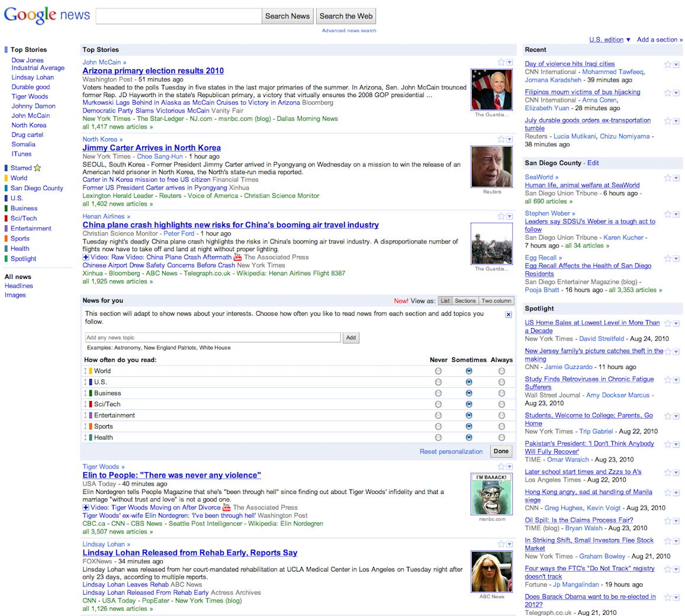Click the star next to SeaWorld story

tap(667, 178)
